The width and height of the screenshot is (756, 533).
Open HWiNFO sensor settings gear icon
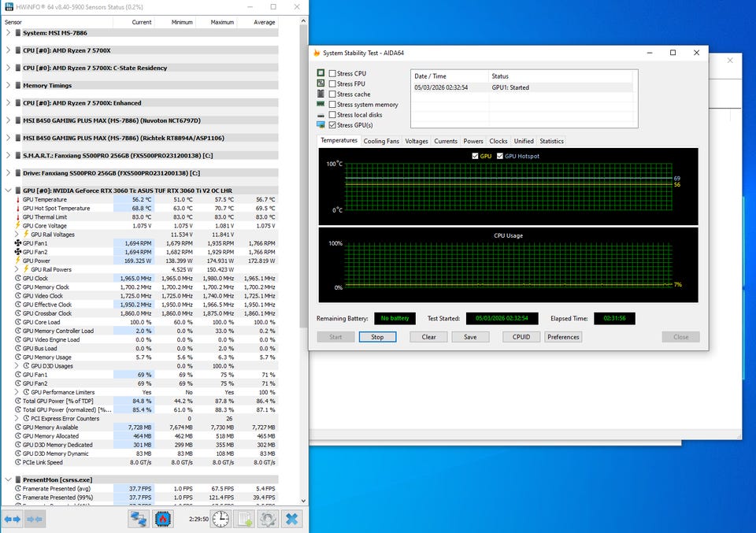pyautogui.click(x=269, y=519)
